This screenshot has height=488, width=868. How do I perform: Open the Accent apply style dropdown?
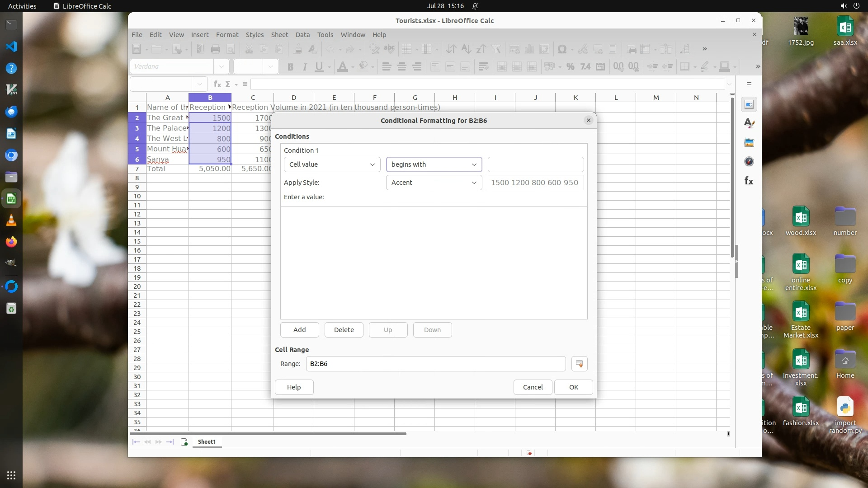pyautogui.click(x=434, y=183)
